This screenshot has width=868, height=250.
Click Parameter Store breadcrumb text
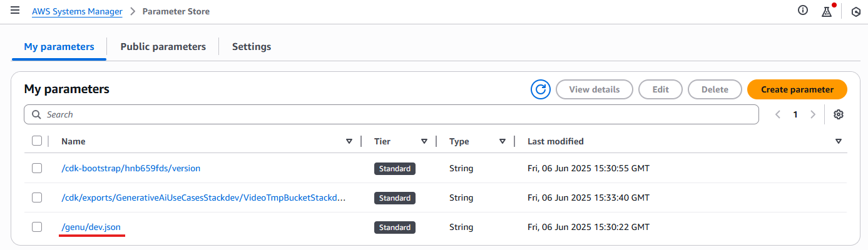point(176,11)
